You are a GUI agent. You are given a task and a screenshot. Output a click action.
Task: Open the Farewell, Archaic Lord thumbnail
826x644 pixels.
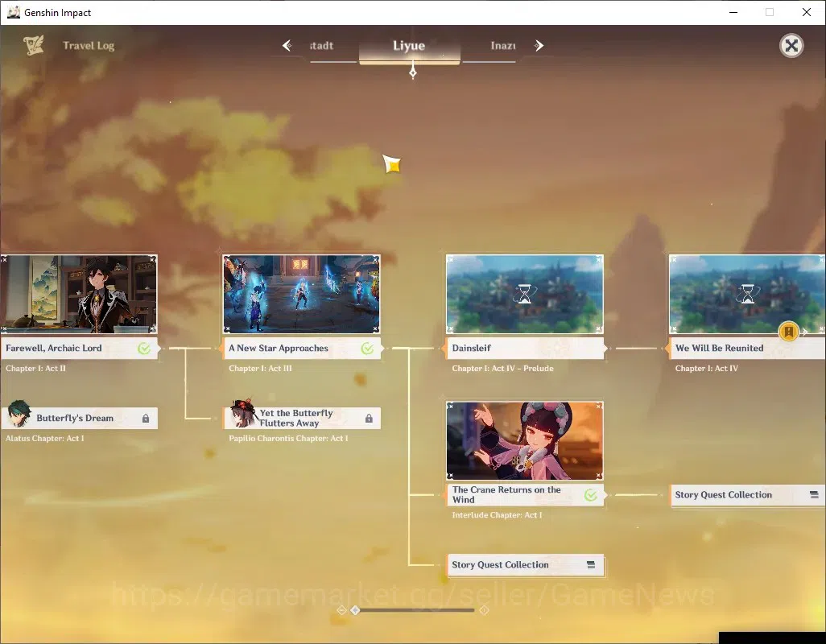click(x=78, y=294)
